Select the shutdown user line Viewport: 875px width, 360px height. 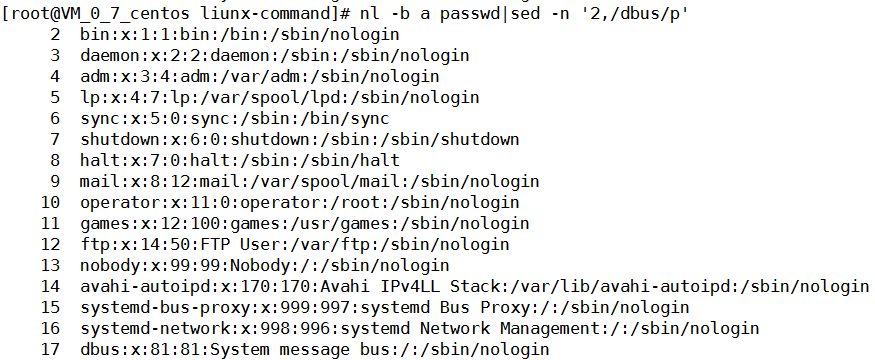coord(300,139)
